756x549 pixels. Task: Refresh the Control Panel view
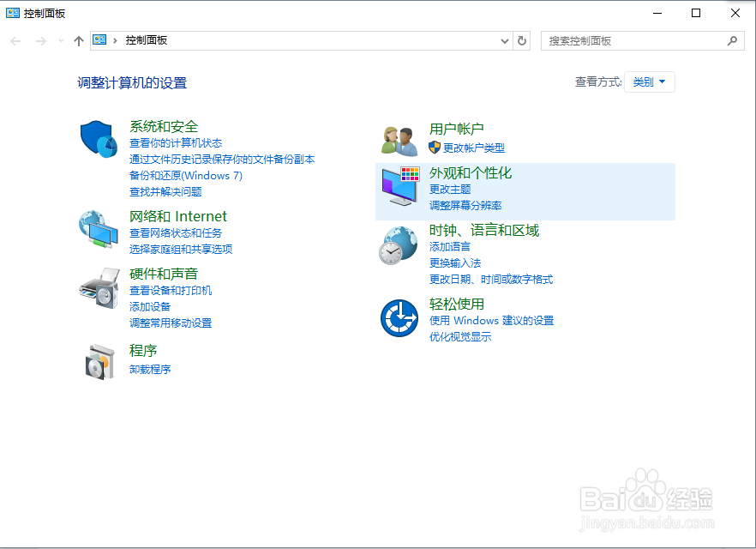522,41
